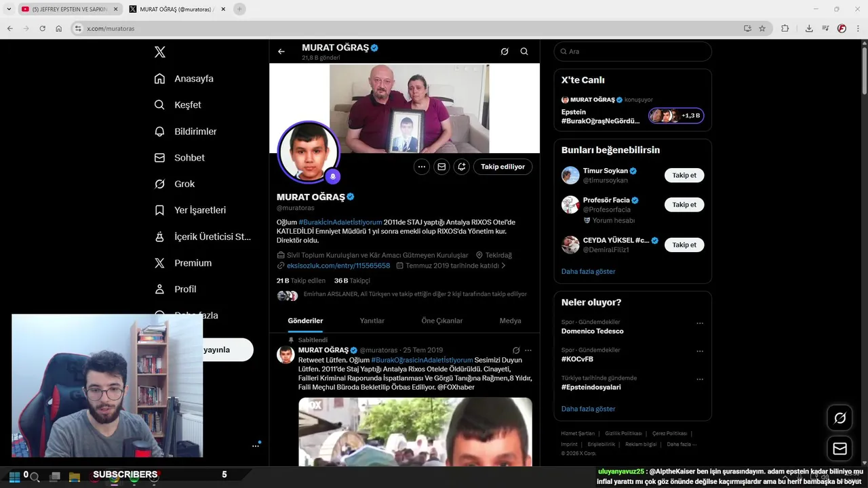
Task: Open profile more options ellipsis
Action: (422, 167)
